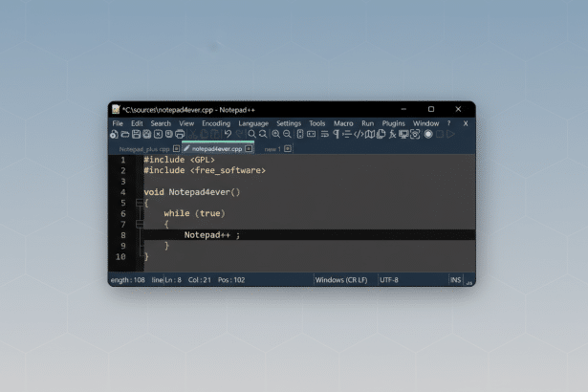Undo the last edit with the Undo icon
588x392 pixels.
228,134
